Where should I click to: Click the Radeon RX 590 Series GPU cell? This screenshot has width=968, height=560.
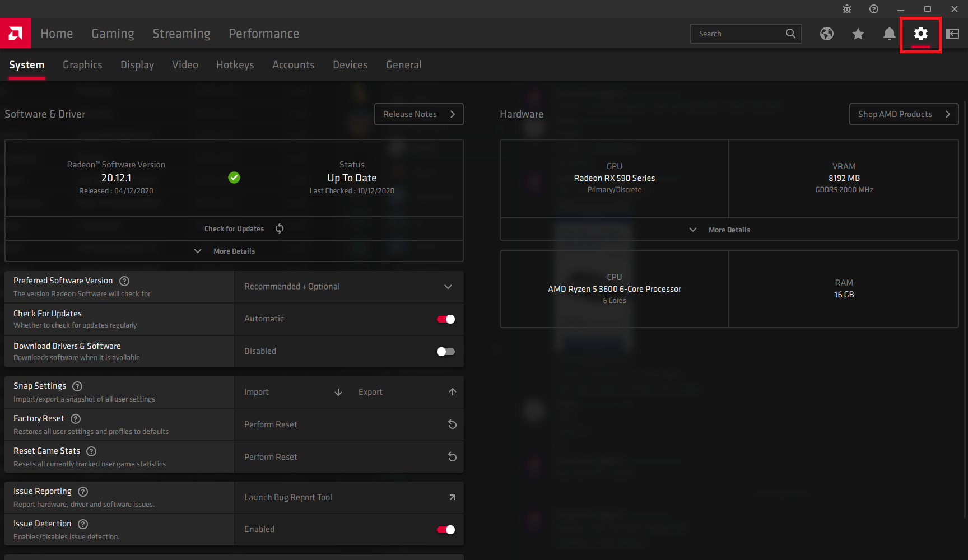pyautogui.click(x=615, y=178)
